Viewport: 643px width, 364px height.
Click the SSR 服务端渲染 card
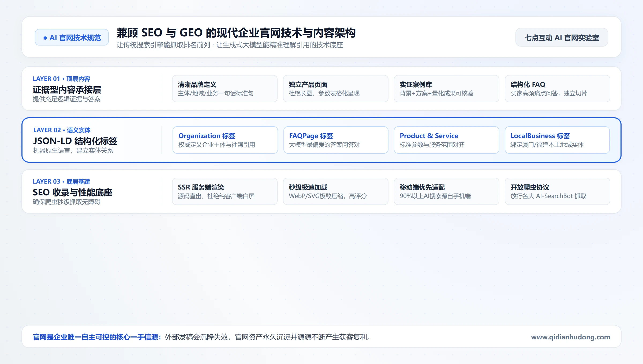click(x=225, y=191)
